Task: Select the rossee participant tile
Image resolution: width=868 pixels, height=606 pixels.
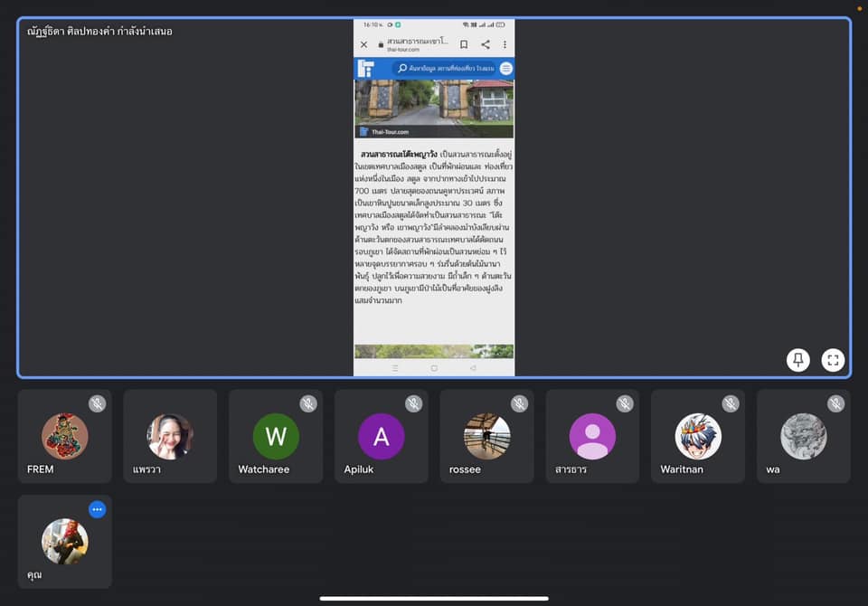Action: tap(486, 436)
